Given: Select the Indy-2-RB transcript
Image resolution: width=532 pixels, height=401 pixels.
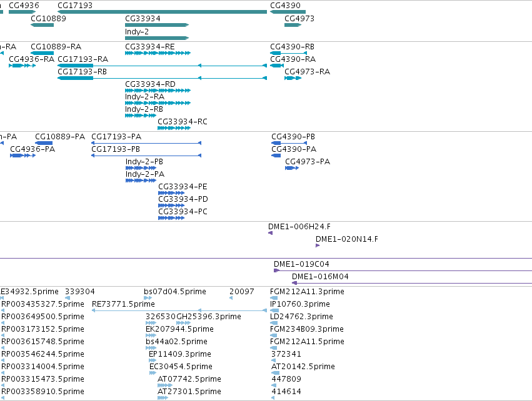Looking at the screenshot, I should click(x=141, y=116).
